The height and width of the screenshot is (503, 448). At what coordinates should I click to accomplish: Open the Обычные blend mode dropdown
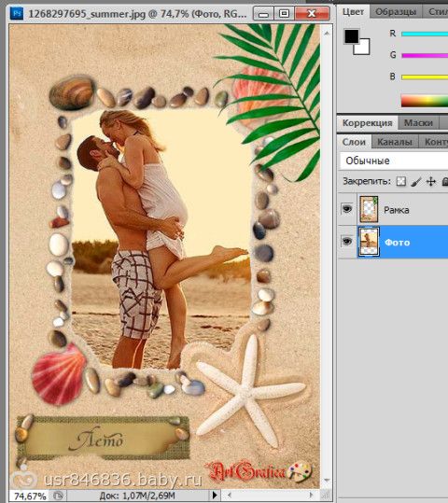click(x=394, y=161)
